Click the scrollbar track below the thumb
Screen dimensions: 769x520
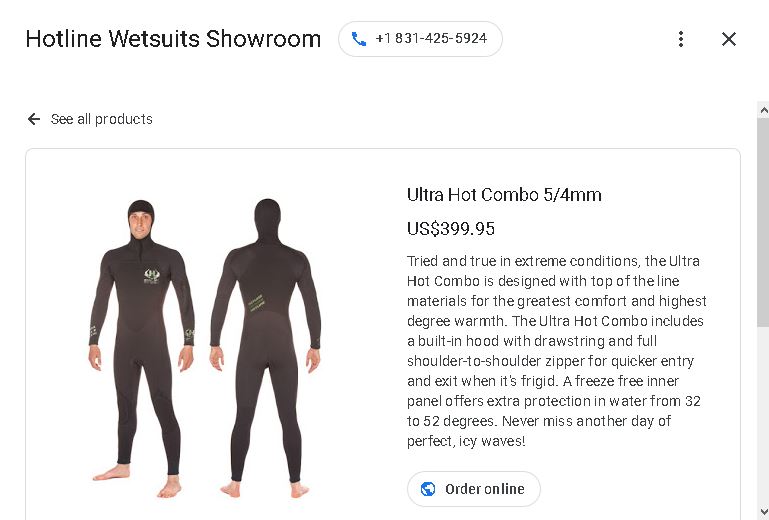(763, 415)
